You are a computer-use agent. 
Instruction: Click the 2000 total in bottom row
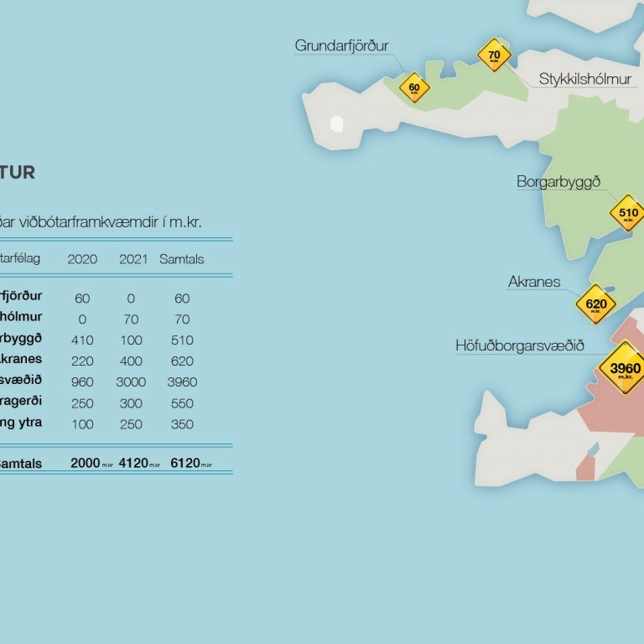[85, 463]
